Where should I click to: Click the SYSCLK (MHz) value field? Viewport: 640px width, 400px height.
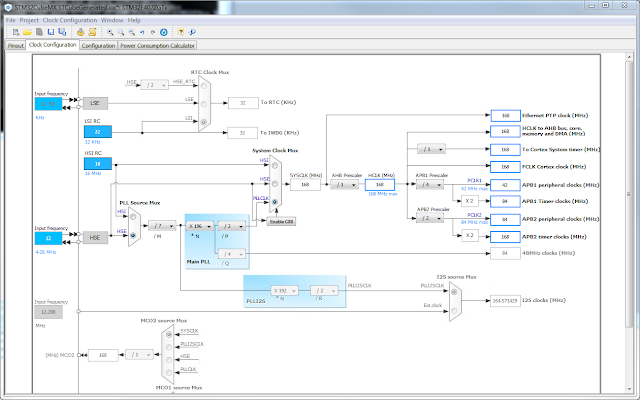pyautogui.click(x=305, y=184)
